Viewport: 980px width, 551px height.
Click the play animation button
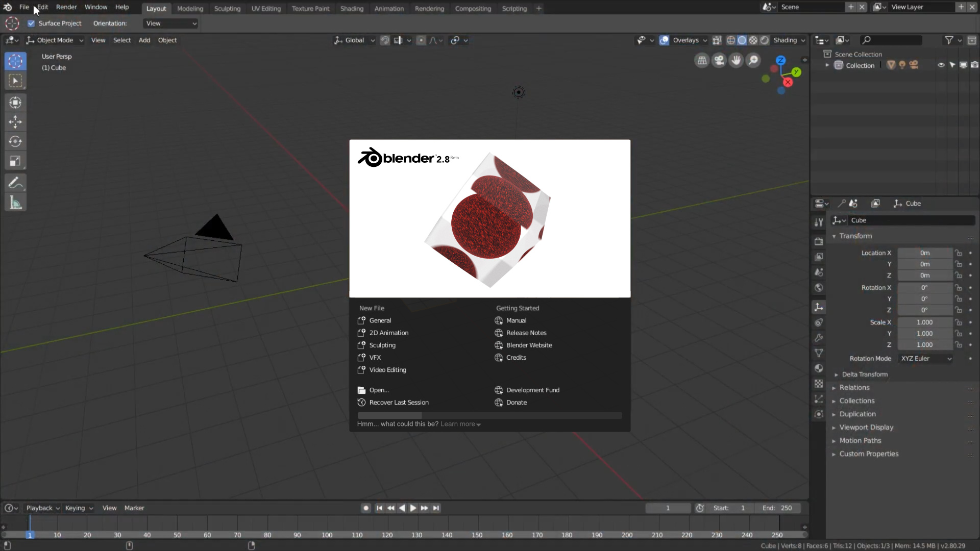413,508
